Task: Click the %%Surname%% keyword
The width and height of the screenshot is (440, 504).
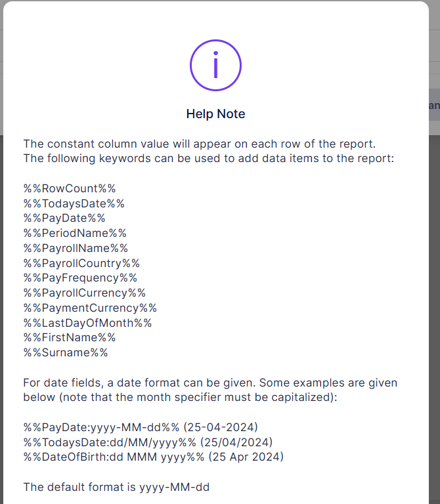Action: coord(66,352)
